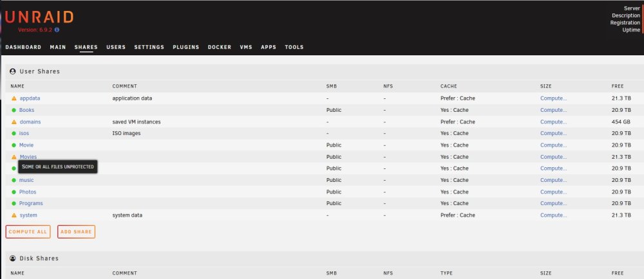Click the warning triangle beside system
This screenshot has width=644, height=279.
pos(14,215)
